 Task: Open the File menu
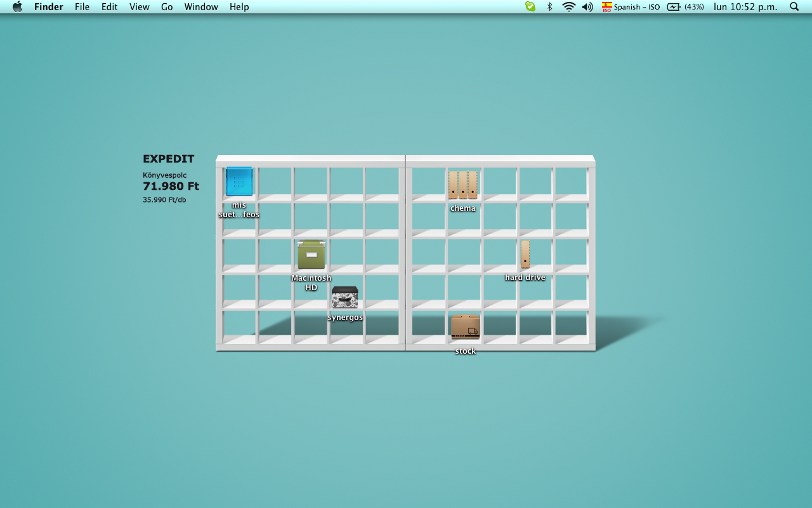pos(82,7)
